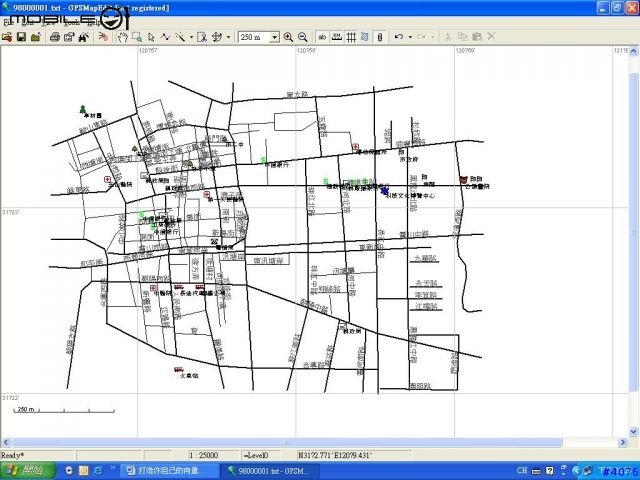Select the arrow Select Objects tool
Viewport: 640px width, 480px height.
coord(151,37)
